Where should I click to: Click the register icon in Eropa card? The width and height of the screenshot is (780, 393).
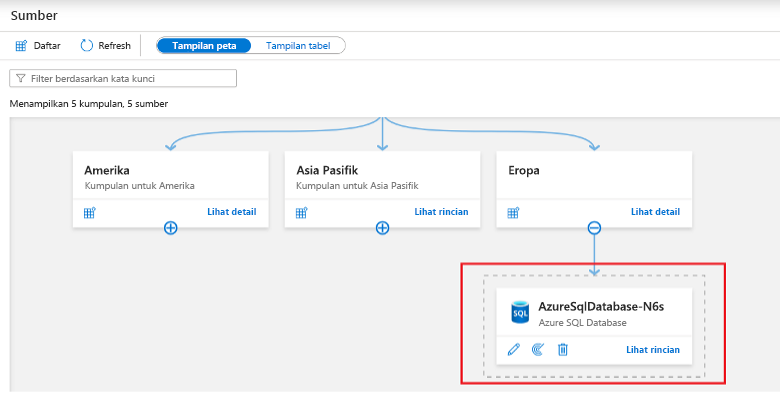click(513, 212)
